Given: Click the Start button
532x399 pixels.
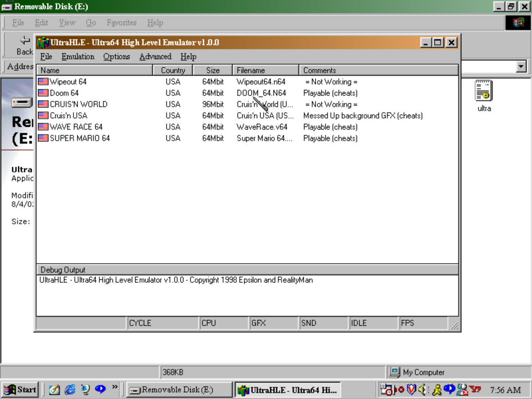Looking at the screenshot, I should [20, 390].
